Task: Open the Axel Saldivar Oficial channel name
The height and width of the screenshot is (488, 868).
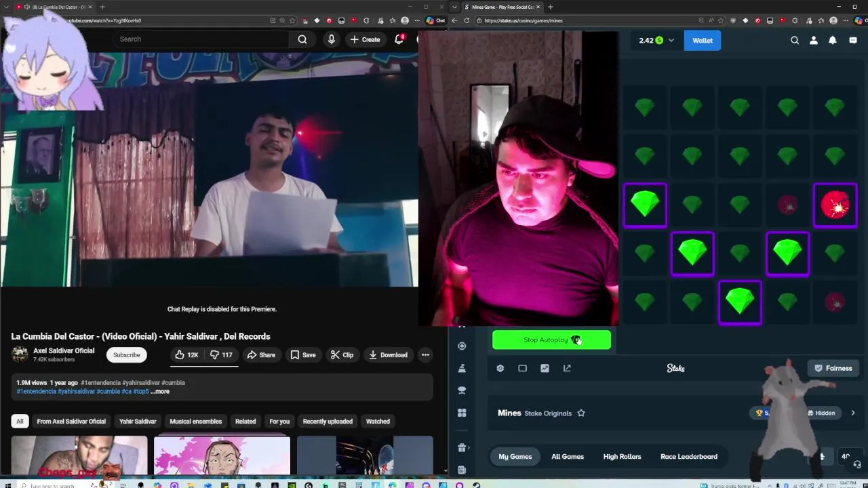Action: pyautogui.click(x=64, y=350)
